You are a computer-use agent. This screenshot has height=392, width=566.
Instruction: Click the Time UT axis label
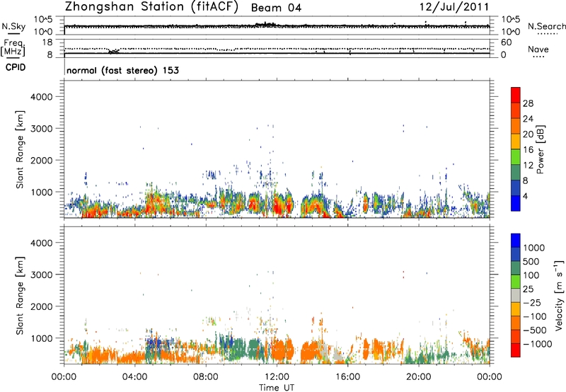point(277,388)
